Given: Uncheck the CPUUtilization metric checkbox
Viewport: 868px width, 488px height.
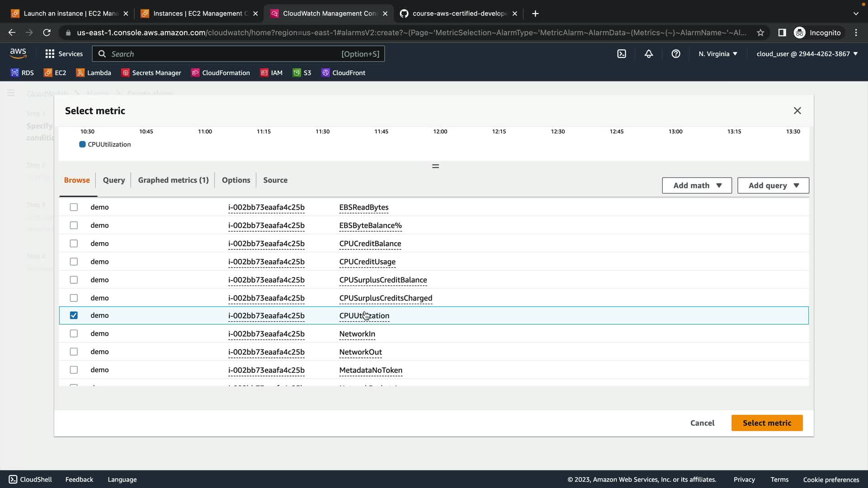Looking at the screenshot, I should pyautogui.click(x=74, y=315).
